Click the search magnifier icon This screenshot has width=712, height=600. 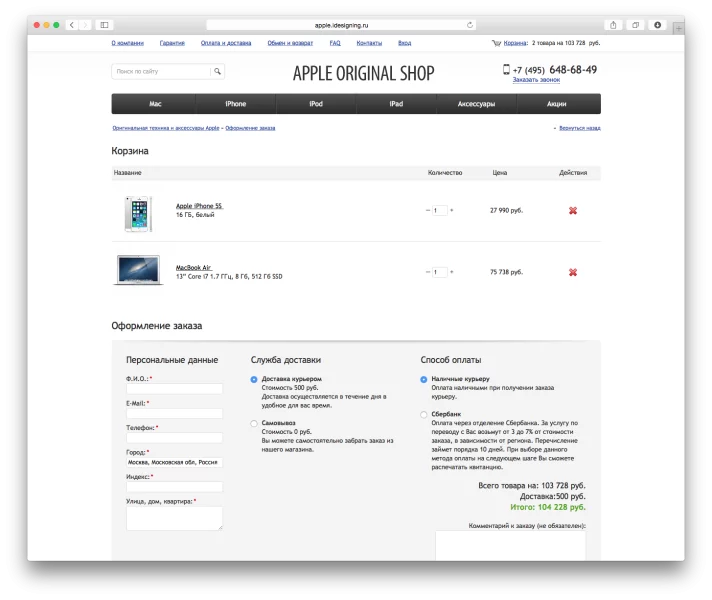click(218, 71)
